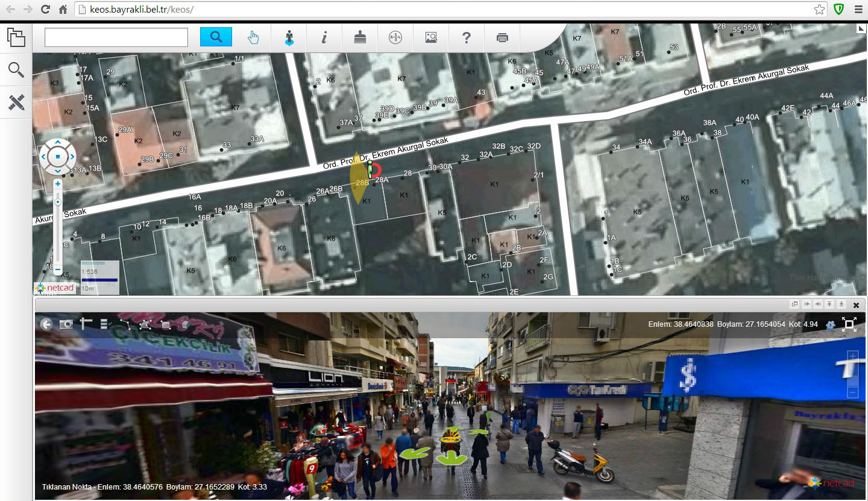Screen dimensions: 868x501
Task: Pan map up using the navigation arrow
Action: click(58, 143)
